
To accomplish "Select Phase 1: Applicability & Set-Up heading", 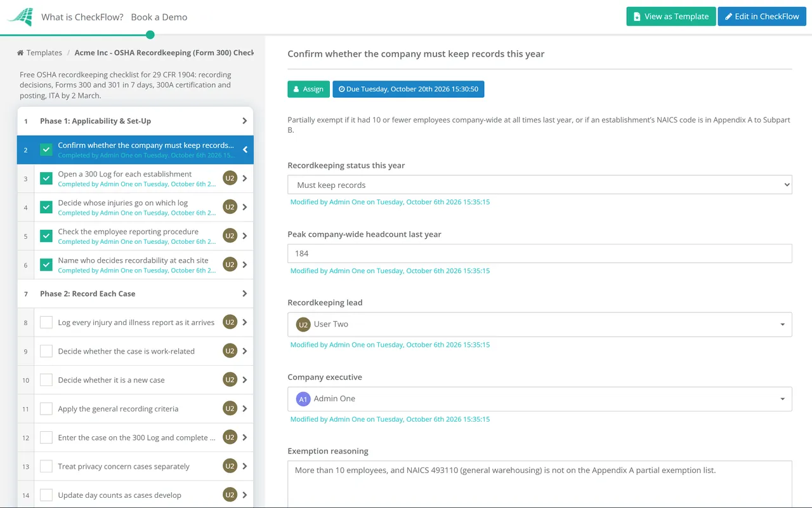I will click(96, 121).
